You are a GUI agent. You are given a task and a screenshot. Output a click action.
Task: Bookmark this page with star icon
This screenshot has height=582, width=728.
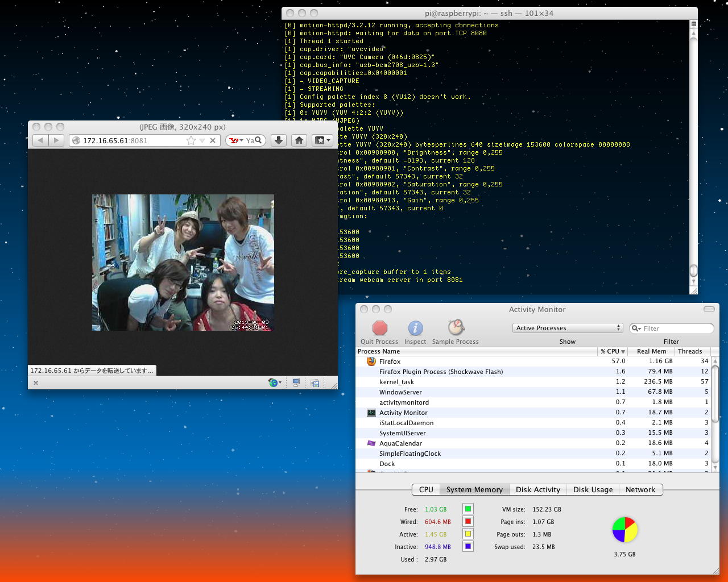click(191, 140)
